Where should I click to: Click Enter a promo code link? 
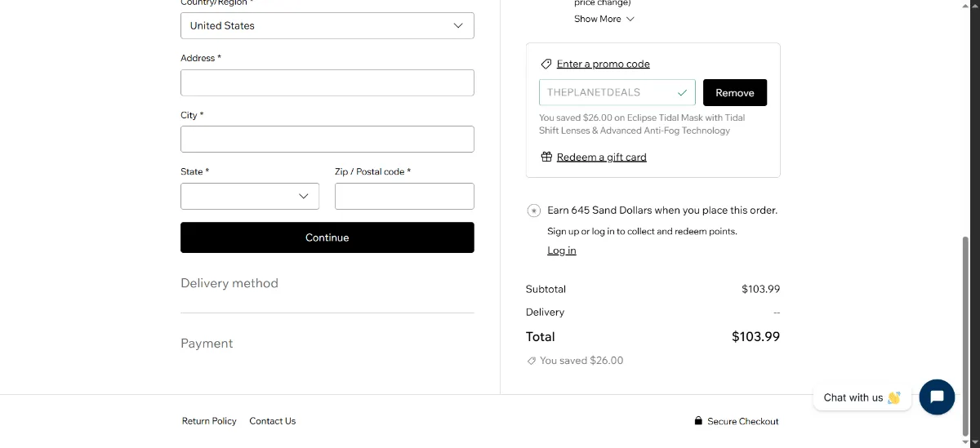click(604, 64)
